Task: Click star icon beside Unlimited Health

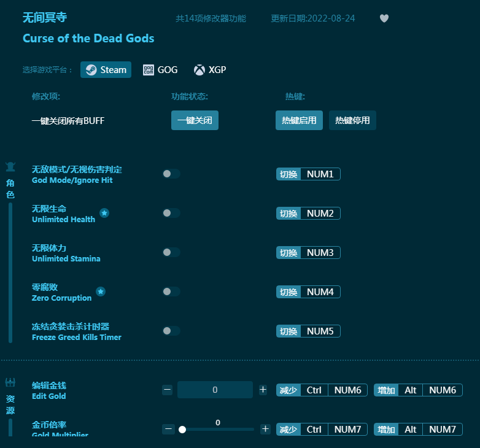Action: click(x=104, y=213)
